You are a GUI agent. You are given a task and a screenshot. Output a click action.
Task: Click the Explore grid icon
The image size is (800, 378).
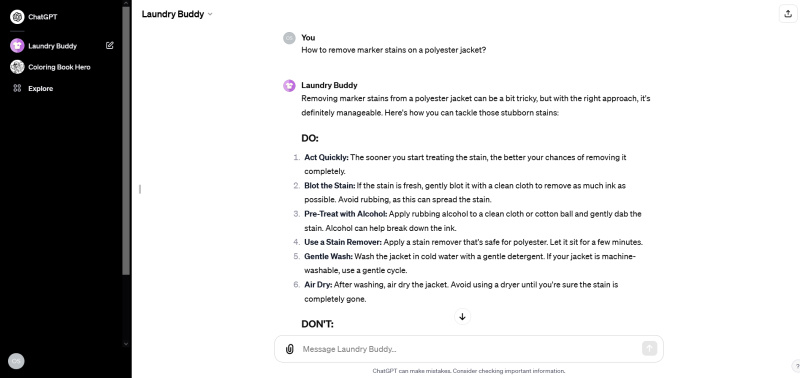(17, 88)
